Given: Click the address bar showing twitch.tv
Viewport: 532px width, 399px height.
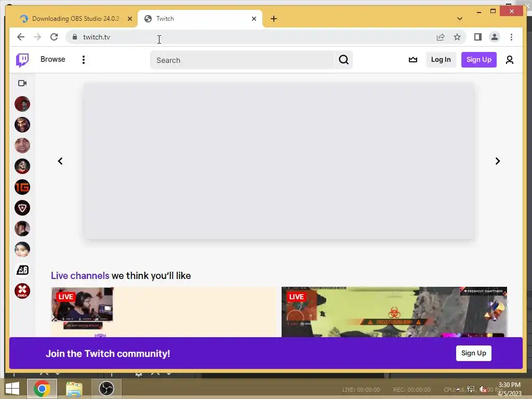Looking at the screenshot, I should 251,37.
